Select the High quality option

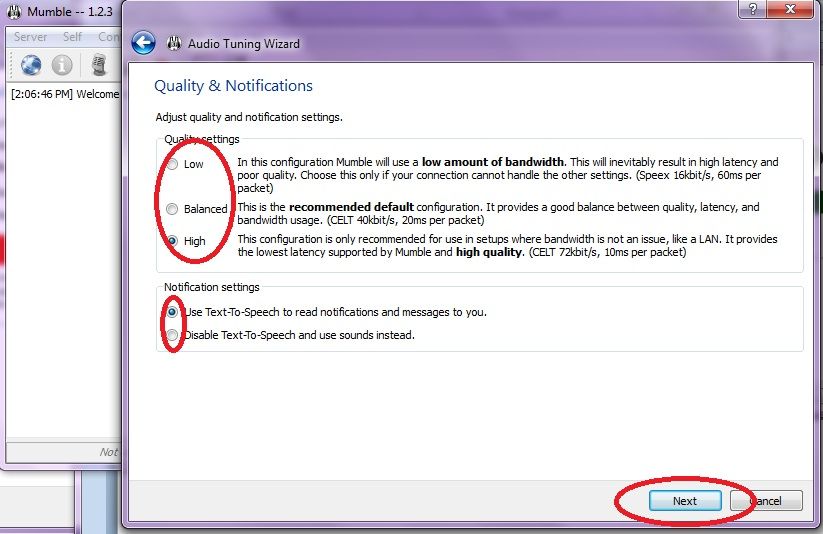(x=172, y=241)
